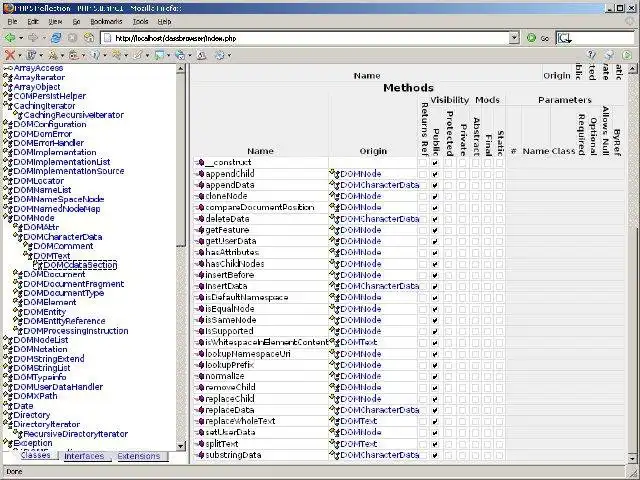640x480 pixels.
Task: Click the class tree vertical scrollbar thumb
Action: [181, 161]
